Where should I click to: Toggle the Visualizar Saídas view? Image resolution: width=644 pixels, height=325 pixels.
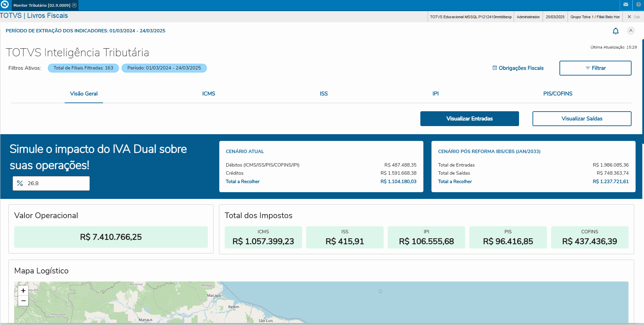click(582, 119)
